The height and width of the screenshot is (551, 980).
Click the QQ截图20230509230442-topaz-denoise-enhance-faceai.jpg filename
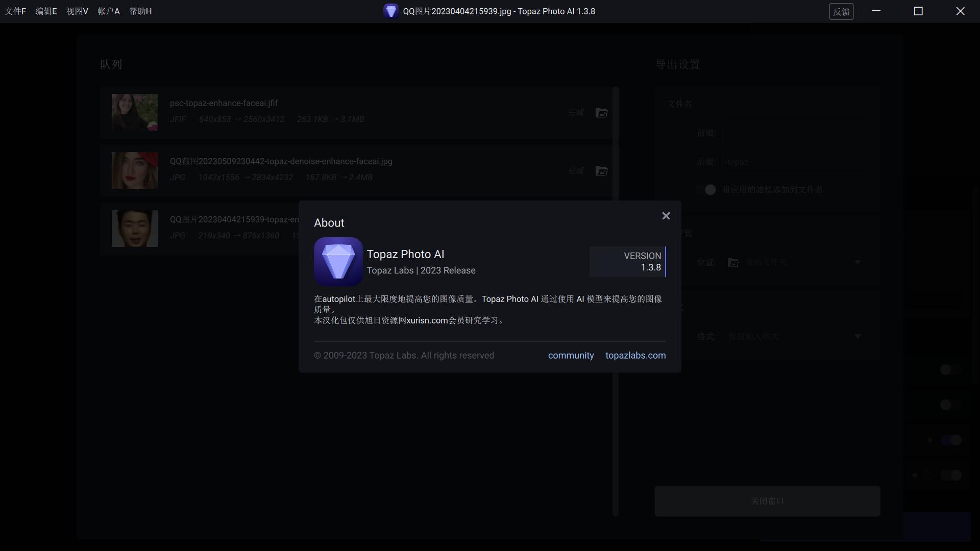tap(281, 161)
